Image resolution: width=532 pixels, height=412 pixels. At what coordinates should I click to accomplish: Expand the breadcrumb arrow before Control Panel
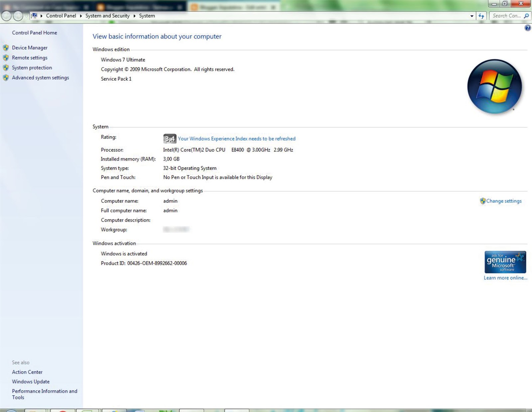pos(42,16)
